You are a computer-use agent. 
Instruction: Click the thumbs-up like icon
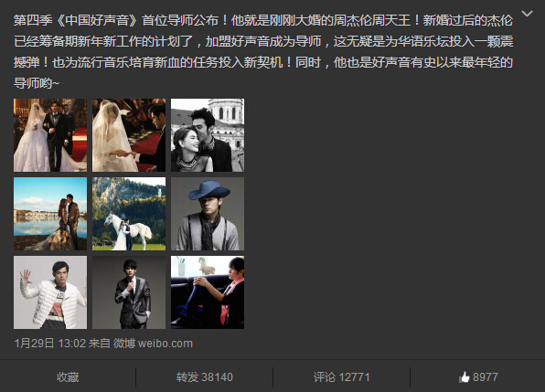point(465,376)
